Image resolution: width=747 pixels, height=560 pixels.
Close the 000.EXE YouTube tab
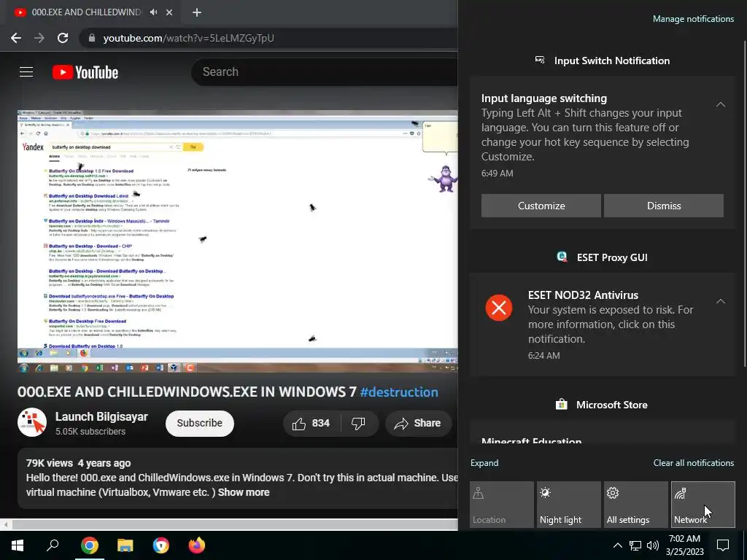[x=169, y=12]
